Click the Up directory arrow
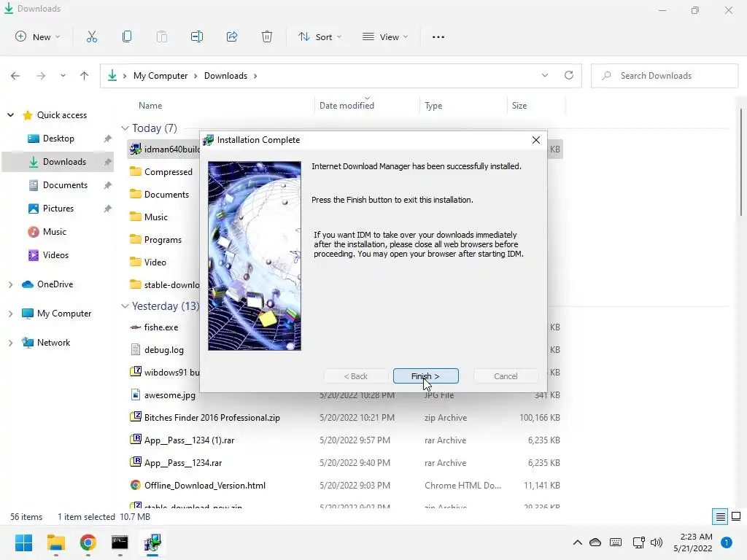This screenshot has height=560, width=747. (85, 75)
